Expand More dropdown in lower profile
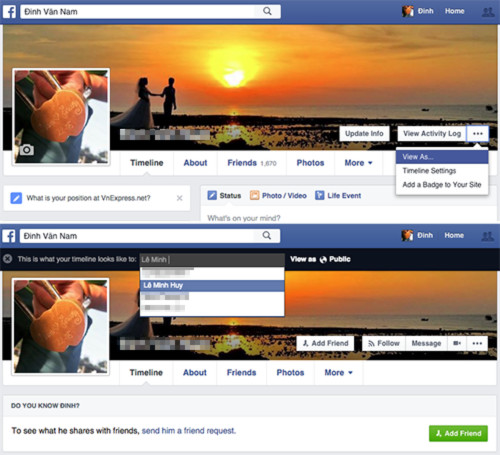Screen dimensions: 500x455 tap(338, 373)
